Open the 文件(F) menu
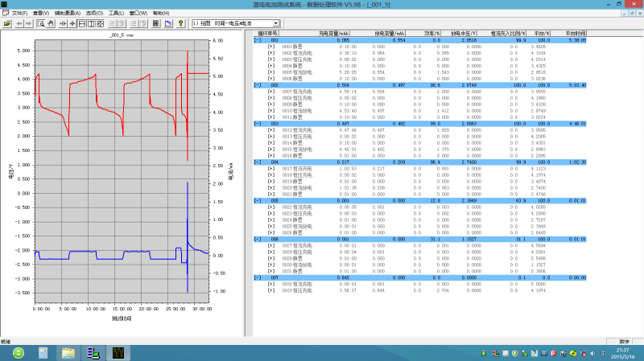Viewport: 644px width, 361px height. coord(19,14)
